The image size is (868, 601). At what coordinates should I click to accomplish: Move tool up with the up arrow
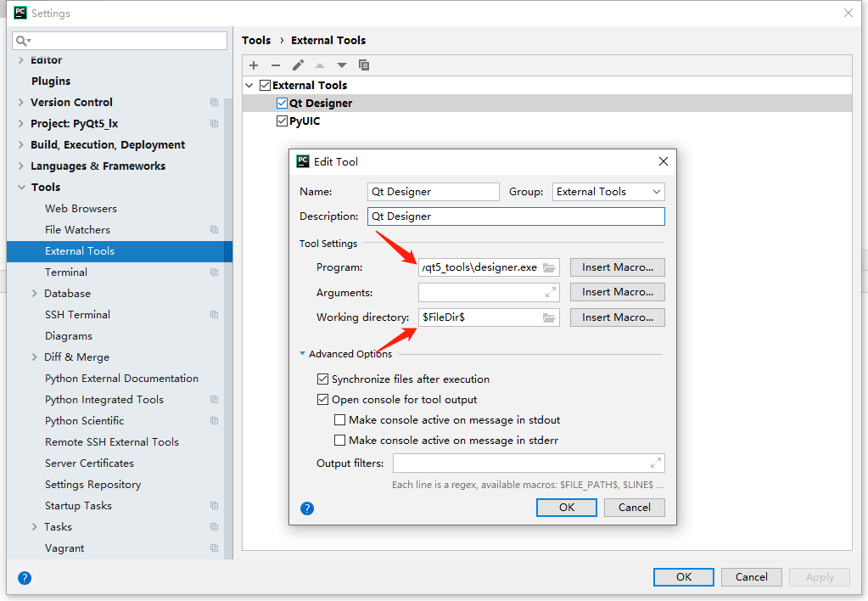(320, 65)
